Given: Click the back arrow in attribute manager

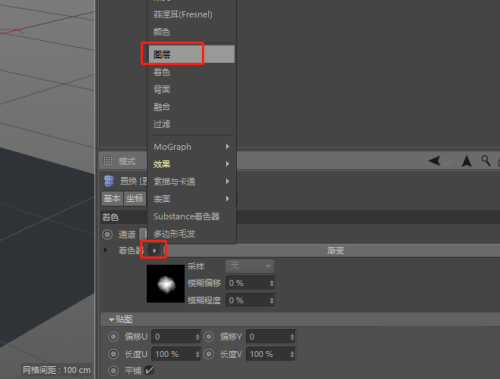Looking at the screenshot, I should click(x=434, y=161).
